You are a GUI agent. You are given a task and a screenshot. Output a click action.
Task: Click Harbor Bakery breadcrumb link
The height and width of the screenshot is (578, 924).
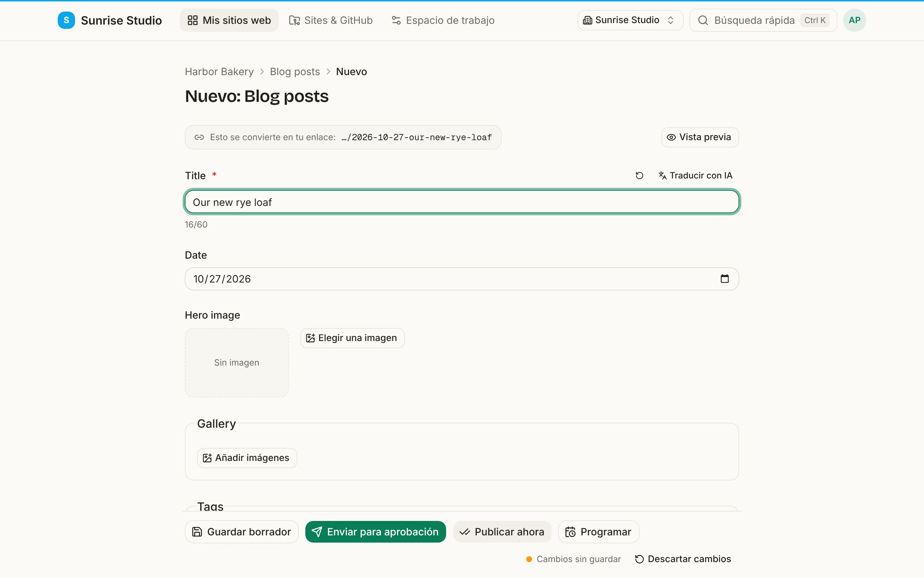pos(219,72)
